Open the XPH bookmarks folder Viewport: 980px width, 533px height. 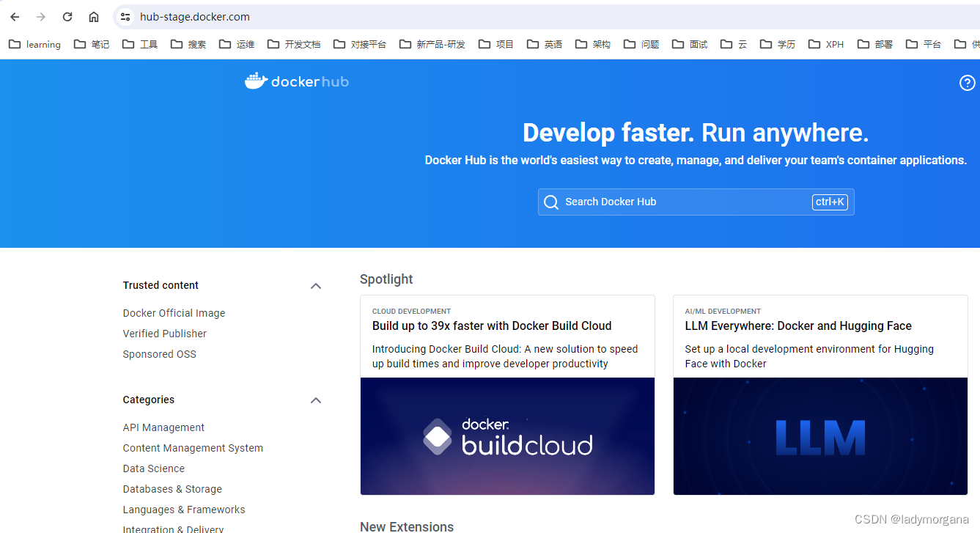[x=826, y=44]
